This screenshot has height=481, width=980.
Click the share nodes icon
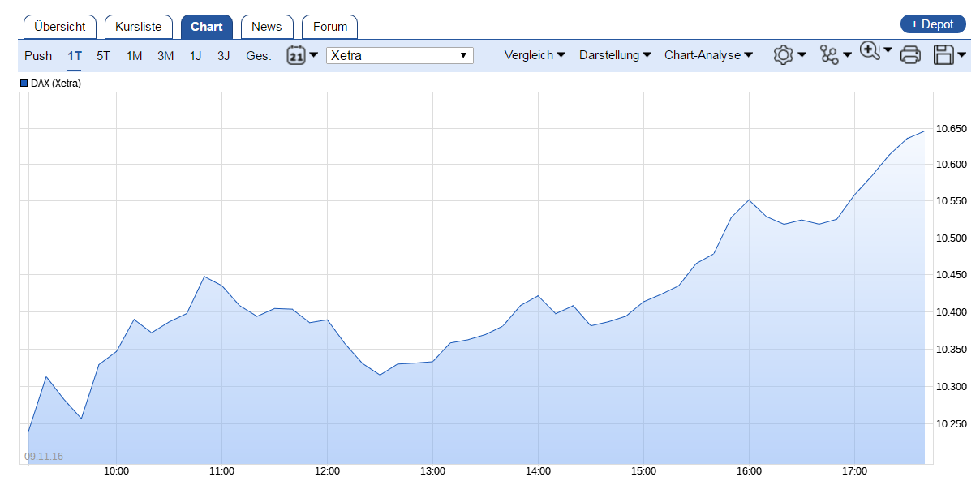[829, 55]
